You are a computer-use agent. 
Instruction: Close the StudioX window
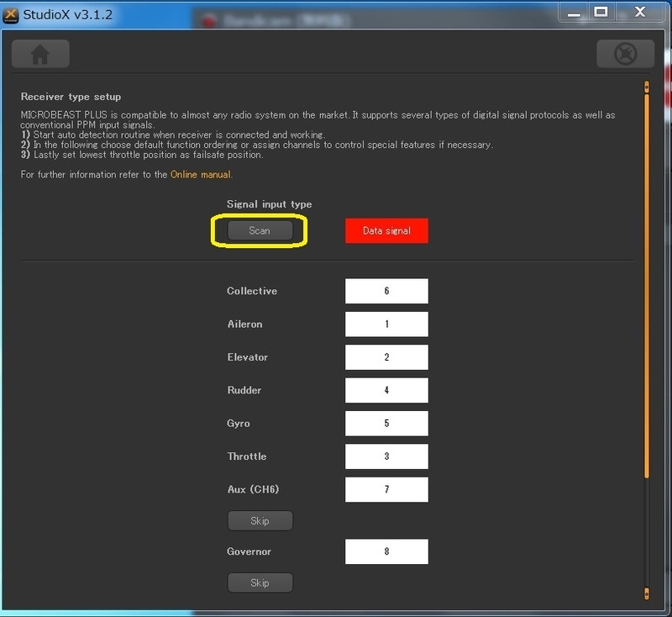tap(640, 12)
